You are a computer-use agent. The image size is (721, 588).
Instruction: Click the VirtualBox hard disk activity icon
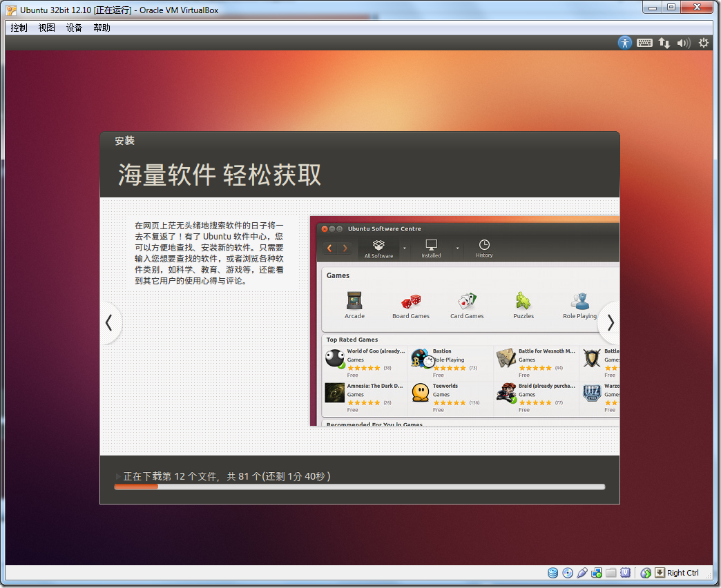553,572
